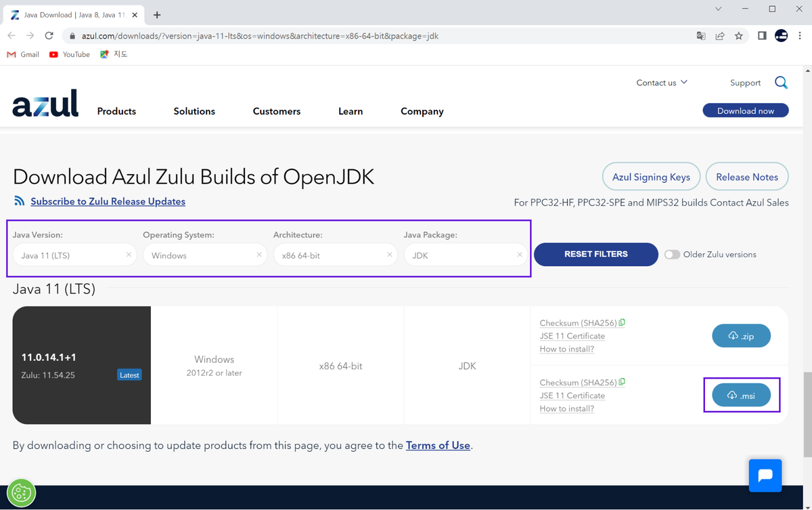The image size is (812, 510).
Task: Click the 11.0.14.1+1 version text
Action: point(48,357)
